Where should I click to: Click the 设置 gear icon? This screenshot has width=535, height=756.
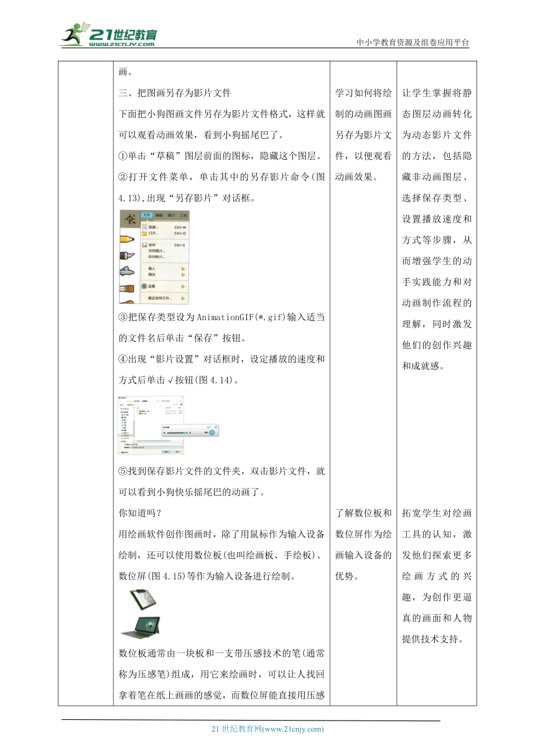(x=144, y=287)
